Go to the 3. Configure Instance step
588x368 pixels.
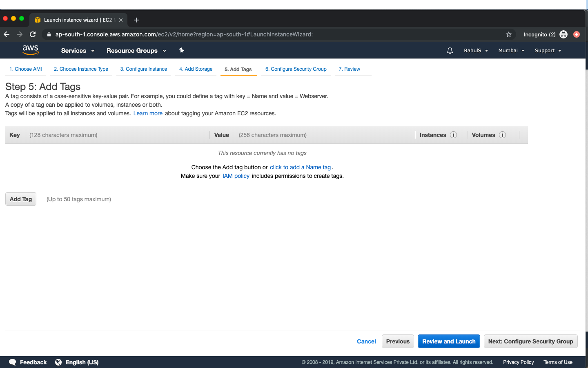tap(143, 69)
